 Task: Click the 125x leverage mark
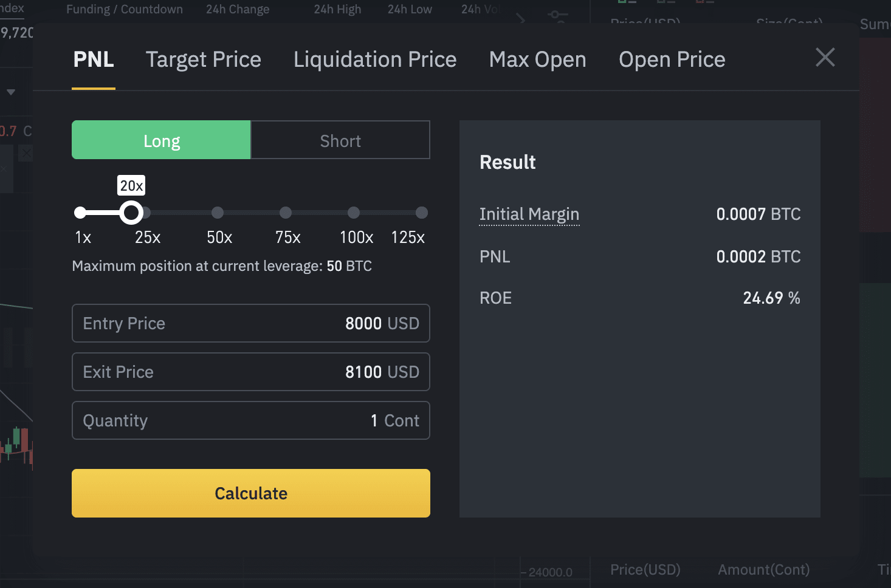tap(422, 213)
